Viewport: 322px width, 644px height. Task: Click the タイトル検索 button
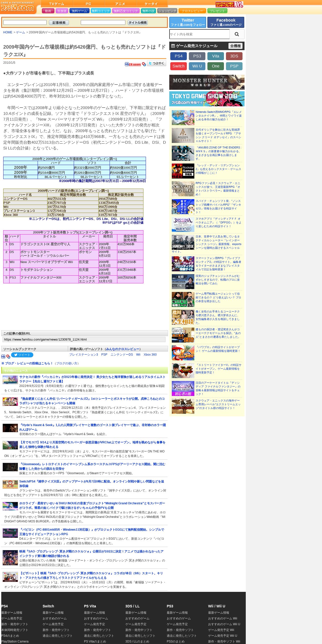point(138,23)
